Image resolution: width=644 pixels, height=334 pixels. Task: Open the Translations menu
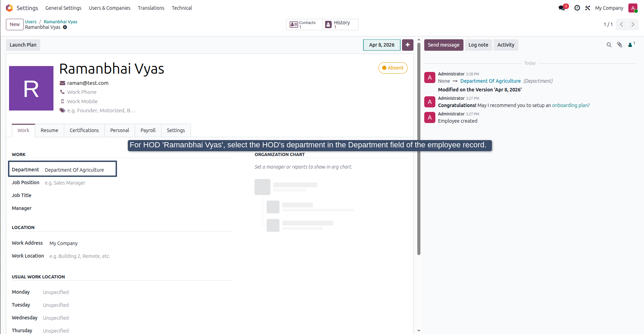click(151, 8)
